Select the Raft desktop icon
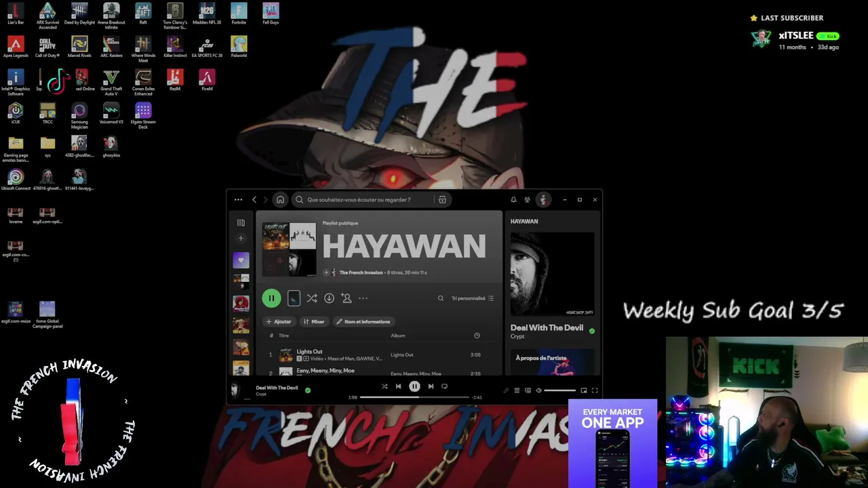Viewport: 868px width, 488px height. tap(143, 14)
